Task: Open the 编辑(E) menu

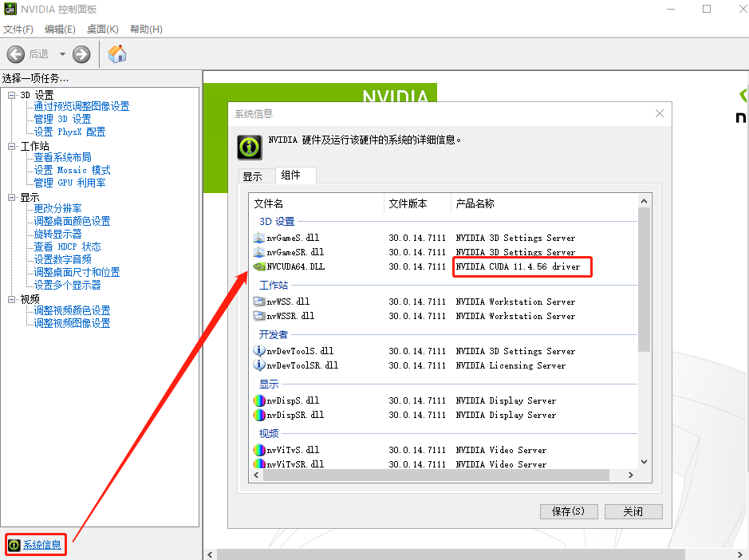Action: coord(60,30)
